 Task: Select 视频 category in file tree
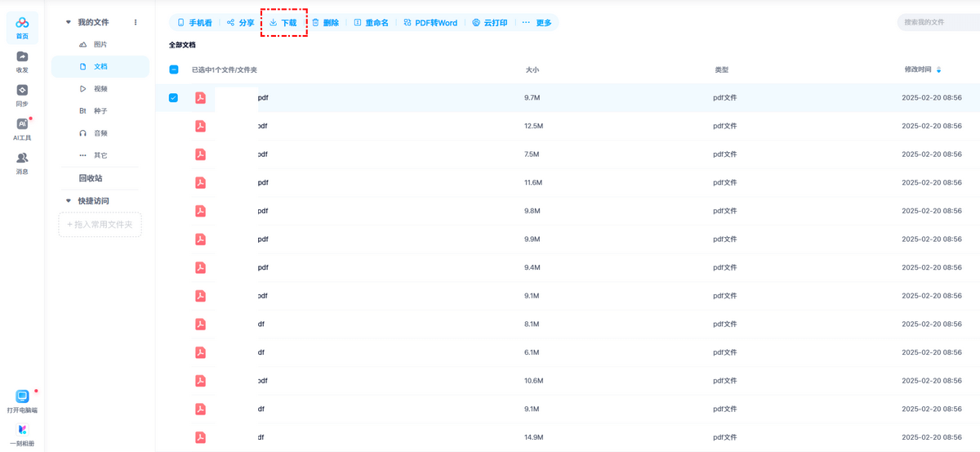100,88
